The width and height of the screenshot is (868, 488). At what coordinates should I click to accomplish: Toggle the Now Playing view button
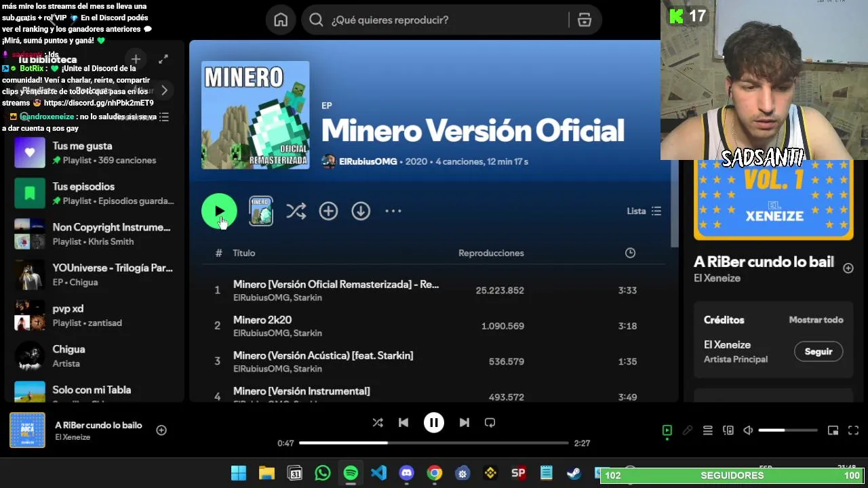pos(667,430)
